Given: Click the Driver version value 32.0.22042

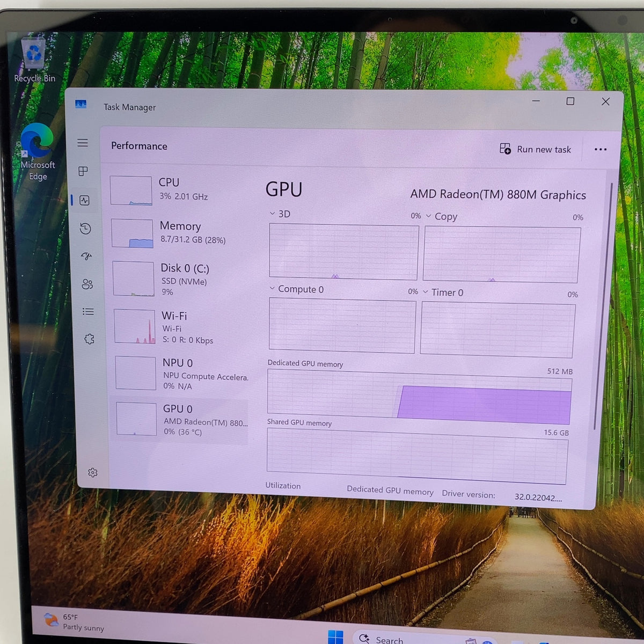Looking at the screenshot, I should pyautogui.click(x=538, y=497).
